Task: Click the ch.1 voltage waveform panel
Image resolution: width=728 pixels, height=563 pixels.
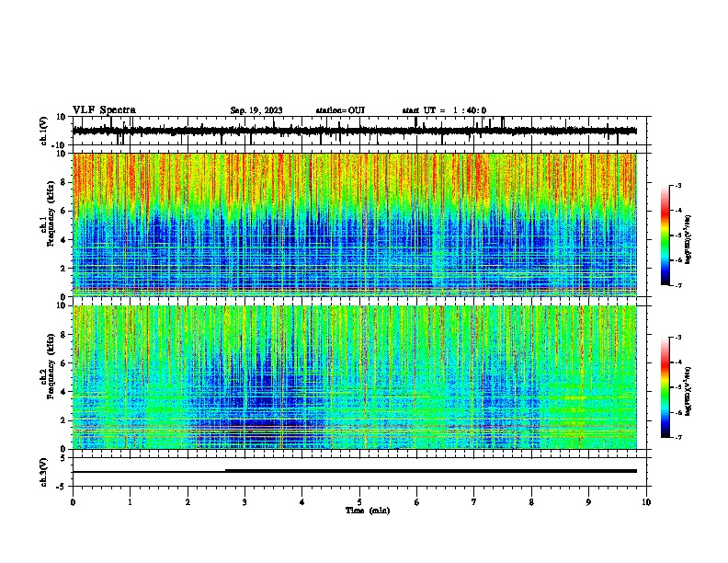Action: coord(359,131)
